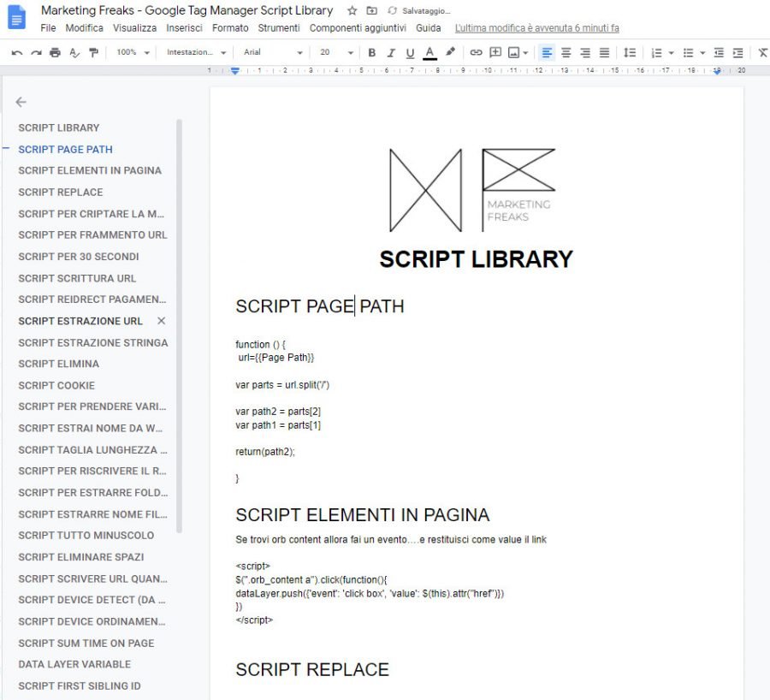Open the File menu
Image resolution: width=770 pixels, height=700 pixels.
(x=48, y=28)
